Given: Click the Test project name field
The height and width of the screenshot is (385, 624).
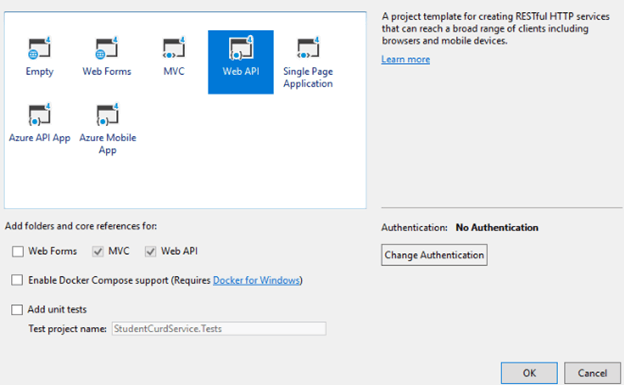Looking at the screenshot, I should tap(219, 328).
